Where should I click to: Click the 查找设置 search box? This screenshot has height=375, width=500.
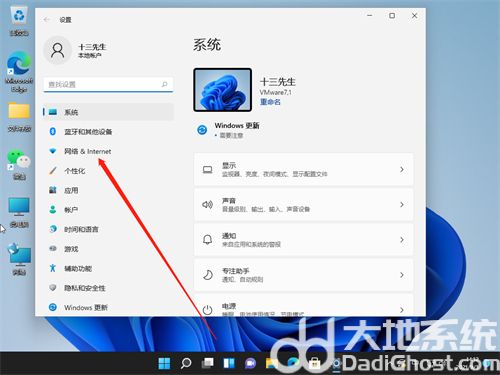pyautogui.click(x=108, y=85)
